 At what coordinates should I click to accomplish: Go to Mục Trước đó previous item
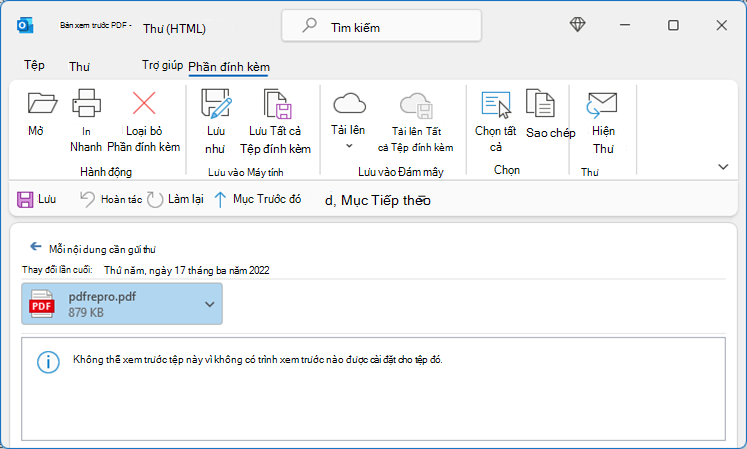pos(257,199)
